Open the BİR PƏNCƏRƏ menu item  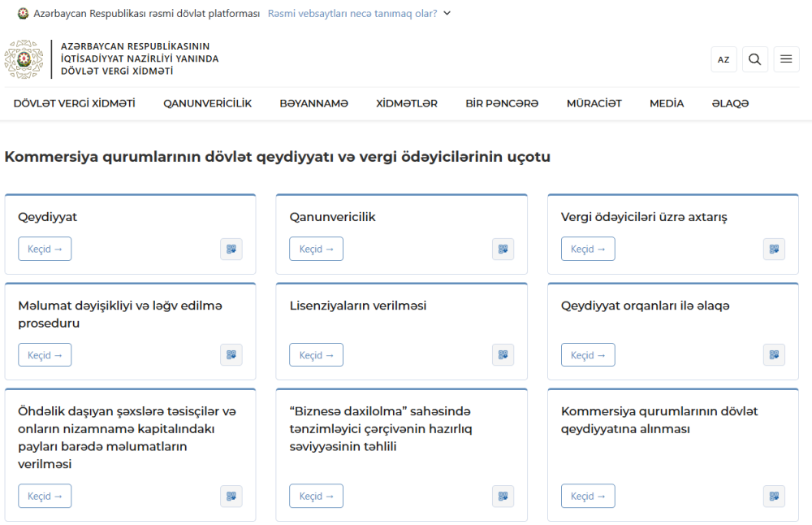point(502,104)
